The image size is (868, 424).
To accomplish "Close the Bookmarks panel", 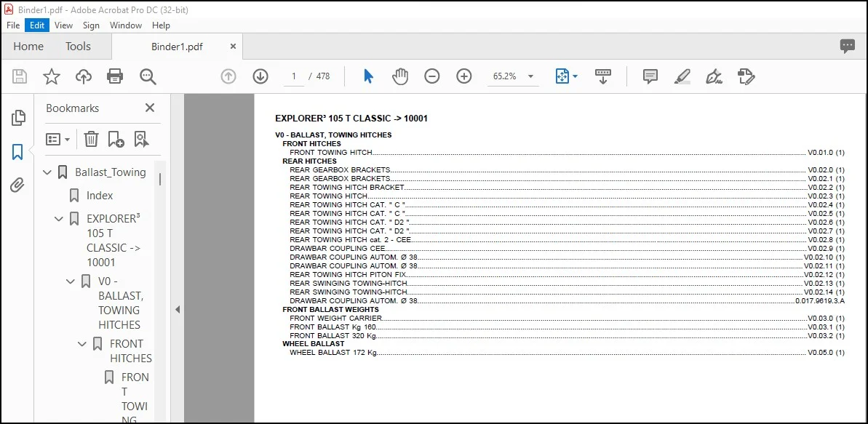I will click(149, 108).
